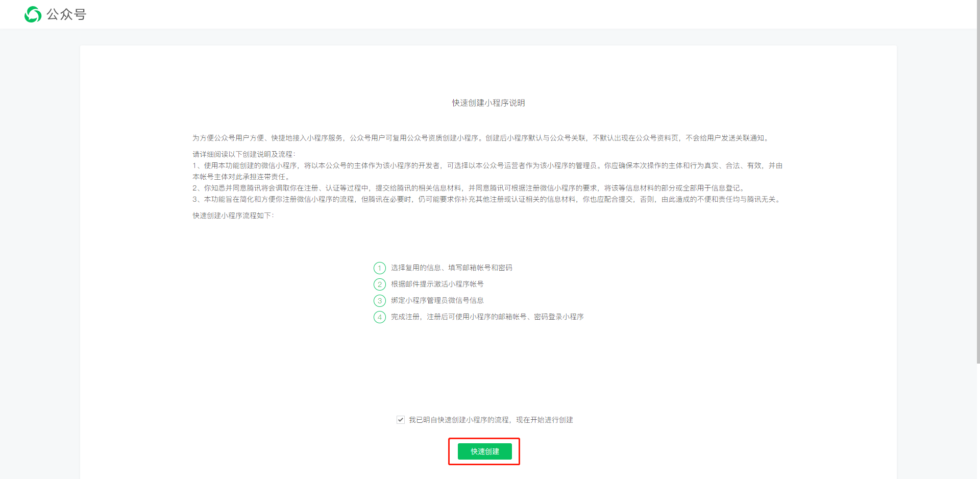Click the line 快速创建小程序流程如下
980x479 pixels.
coord(233,215)
